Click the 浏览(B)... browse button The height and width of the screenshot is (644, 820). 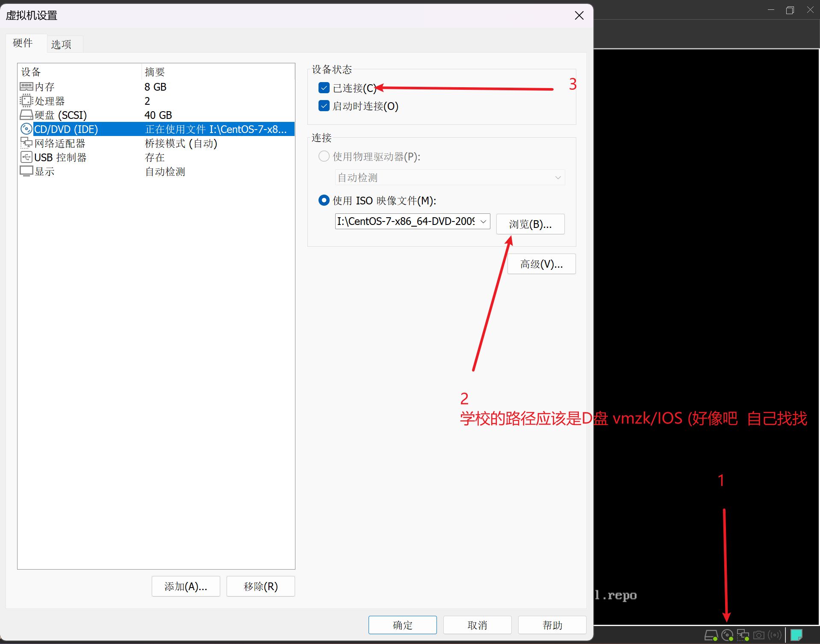[x=530, y=224]
